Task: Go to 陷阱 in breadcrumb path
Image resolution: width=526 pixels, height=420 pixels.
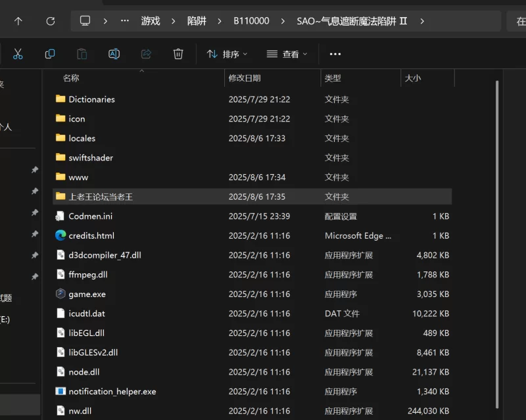Action: (x=197, y=21)
